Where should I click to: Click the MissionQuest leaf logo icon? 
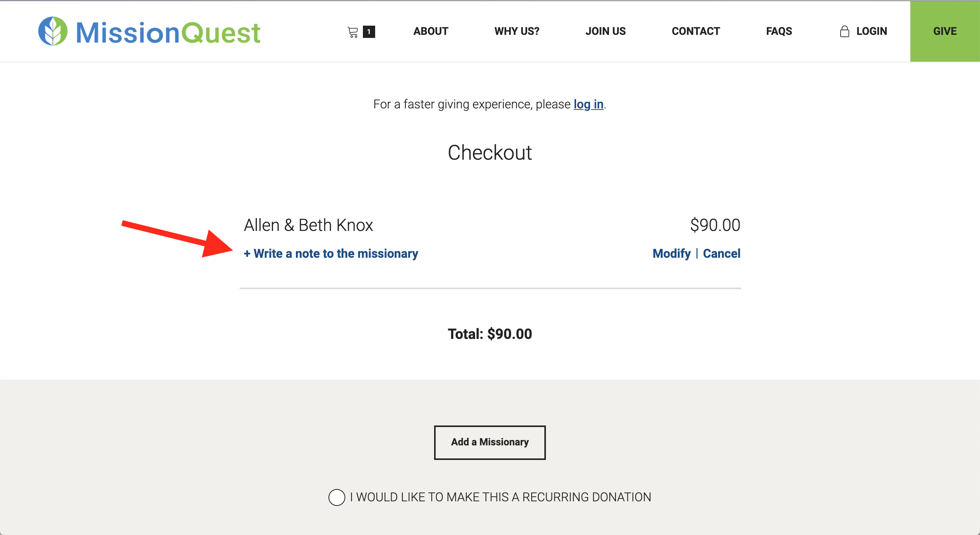53,31
